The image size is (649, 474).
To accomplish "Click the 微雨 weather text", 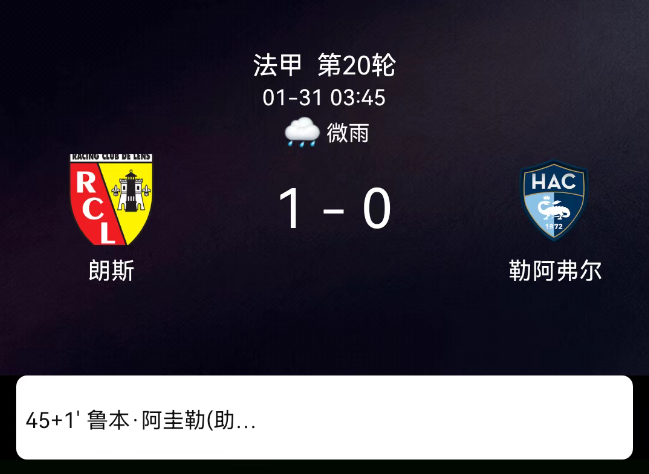I will point(348,133).
